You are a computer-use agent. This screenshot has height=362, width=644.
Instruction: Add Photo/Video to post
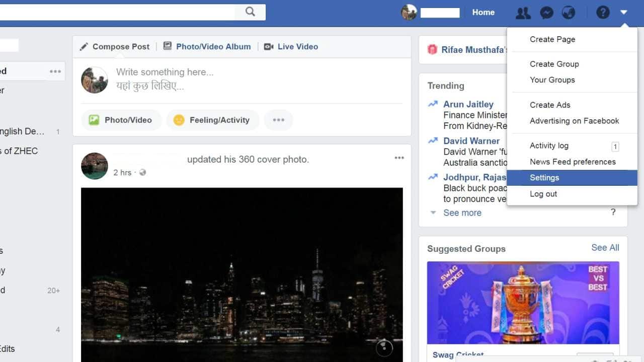click(x=121, y=120)
